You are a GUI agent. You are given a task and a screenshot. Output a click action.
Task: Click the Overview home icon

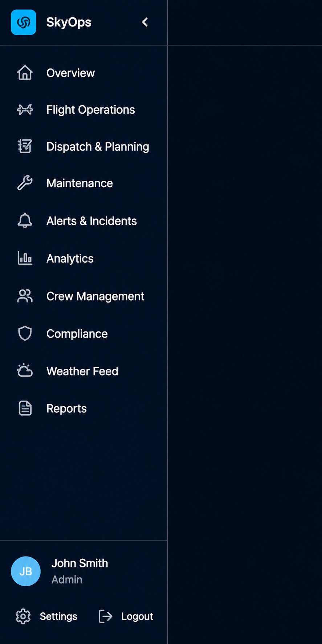[x=25, y=73]
